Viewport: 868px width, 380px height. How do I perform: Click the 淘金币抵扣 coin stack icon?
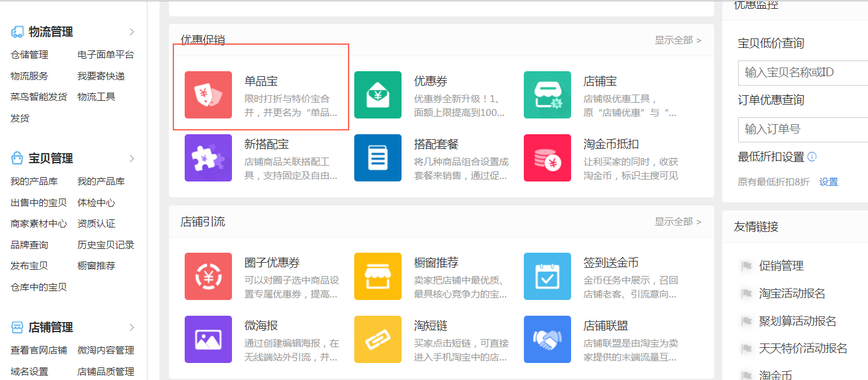point(547,158)
